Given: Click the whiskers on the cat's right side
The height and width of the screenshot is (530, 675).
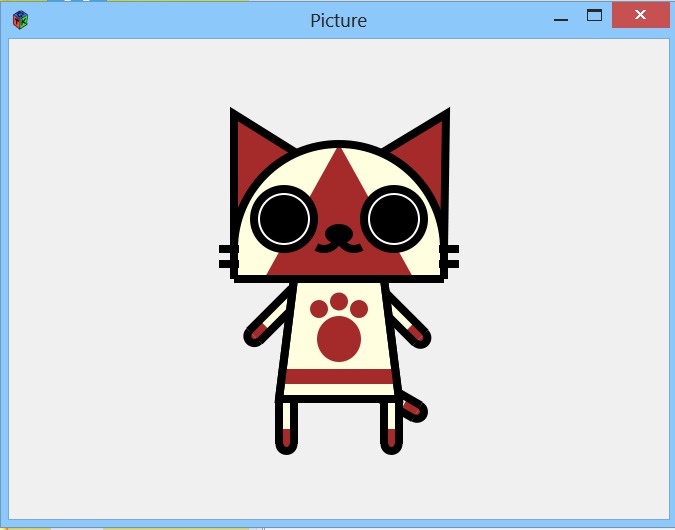Looking at the screenshot, I should (x=450, y=257).
